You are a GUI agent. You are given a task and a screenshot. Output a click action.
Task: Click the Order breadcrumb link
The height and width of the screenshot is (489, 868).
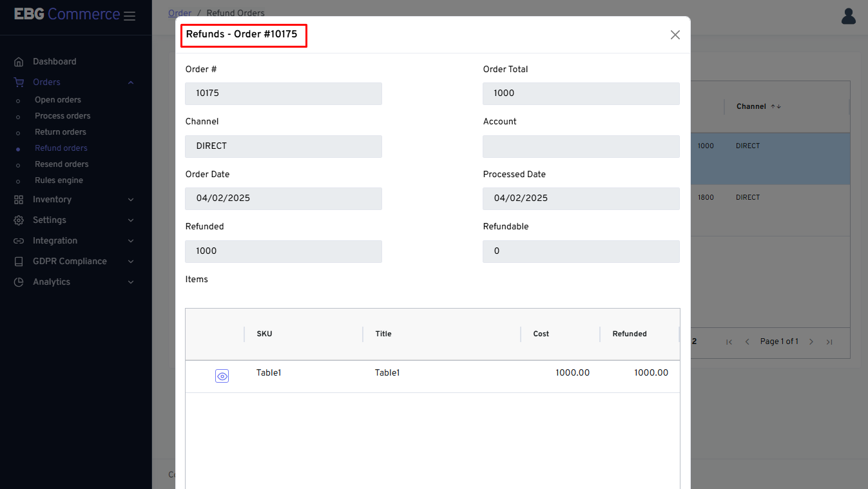[x=180, y=13]
